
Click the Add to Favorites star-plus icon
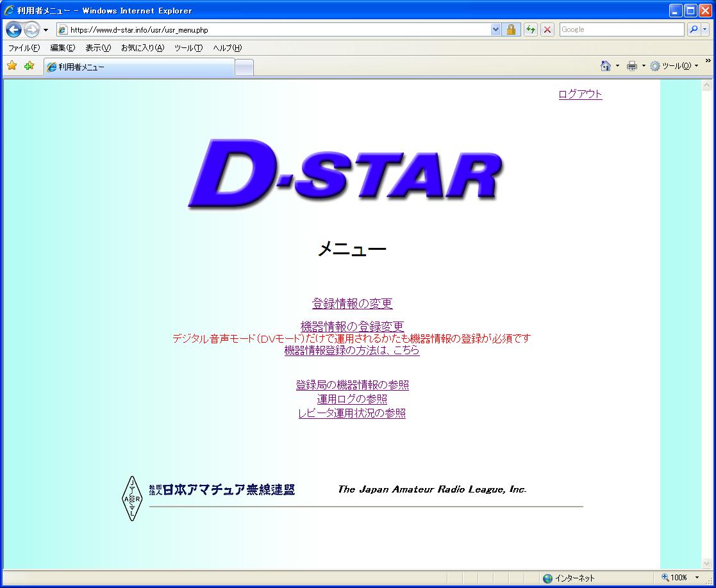pos(29,66)
